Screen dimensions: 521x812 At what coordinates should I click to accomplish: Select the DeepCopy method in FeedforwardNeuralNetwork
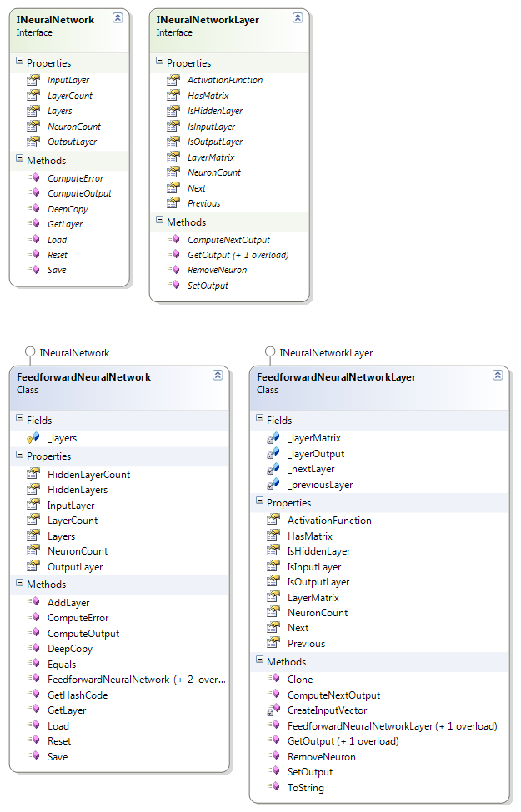70,649
